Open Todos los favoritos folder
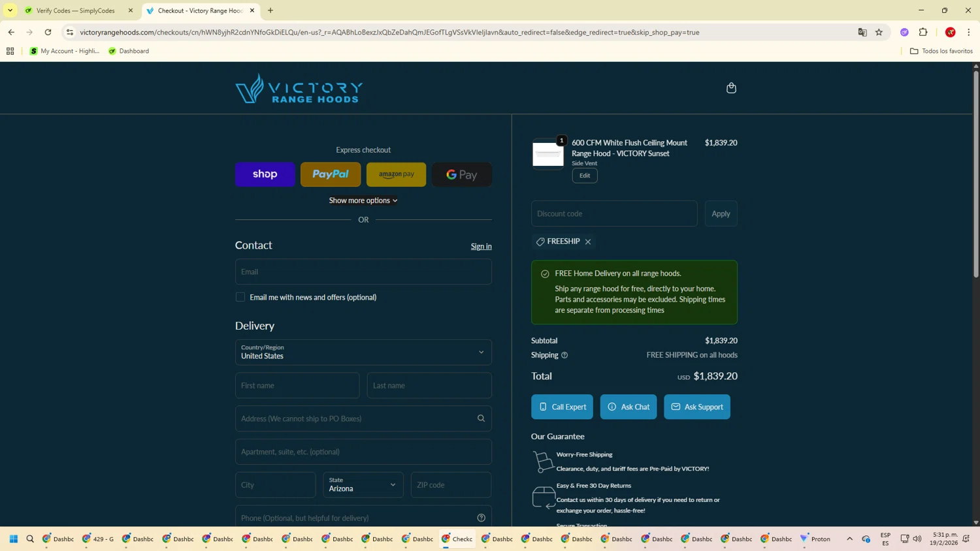The height and width of the screenshot is (551, 980). pos(941,51)
